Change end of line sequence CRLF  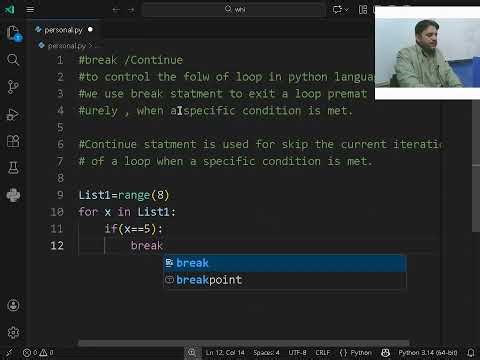coord(322,352)
